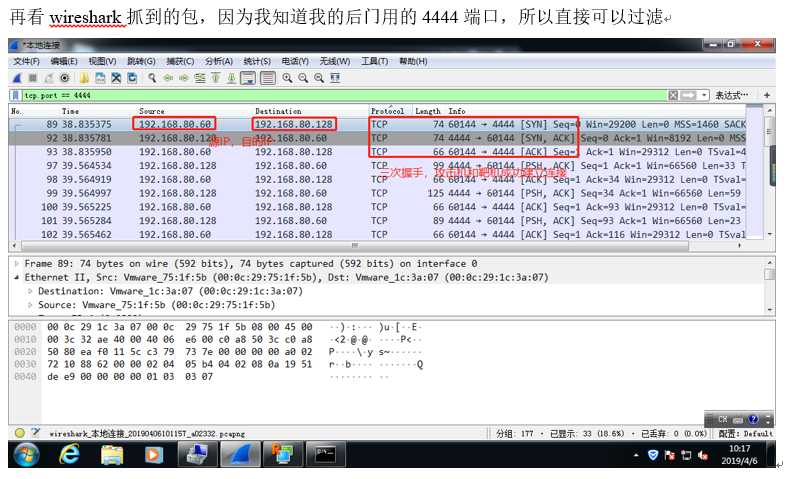Open a capture file via folder icon
Image resolution: width=794 pixels, height=479 pixels.
(84, 78)
